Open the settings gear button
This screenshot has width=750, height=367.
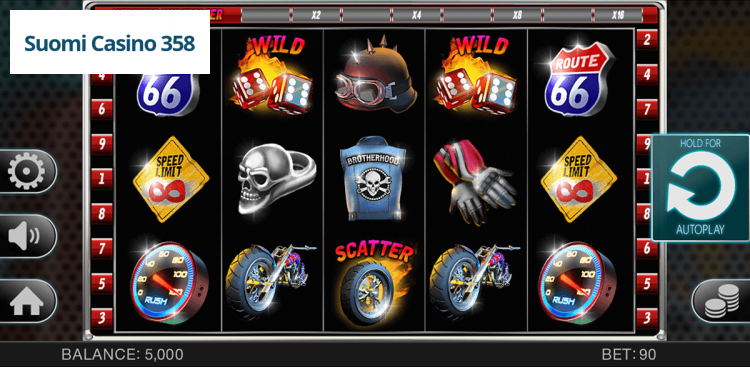coord(27,171)
